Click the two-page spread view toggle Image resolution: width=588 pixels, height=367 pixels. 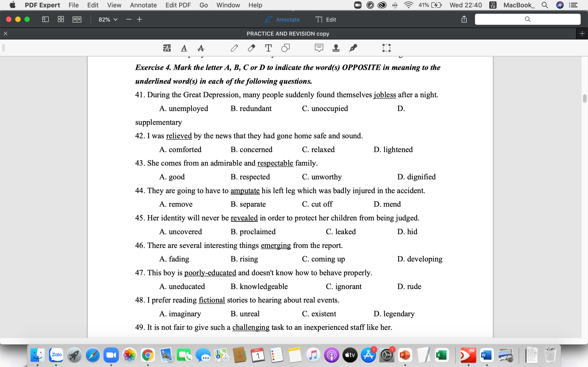[77, 19]
